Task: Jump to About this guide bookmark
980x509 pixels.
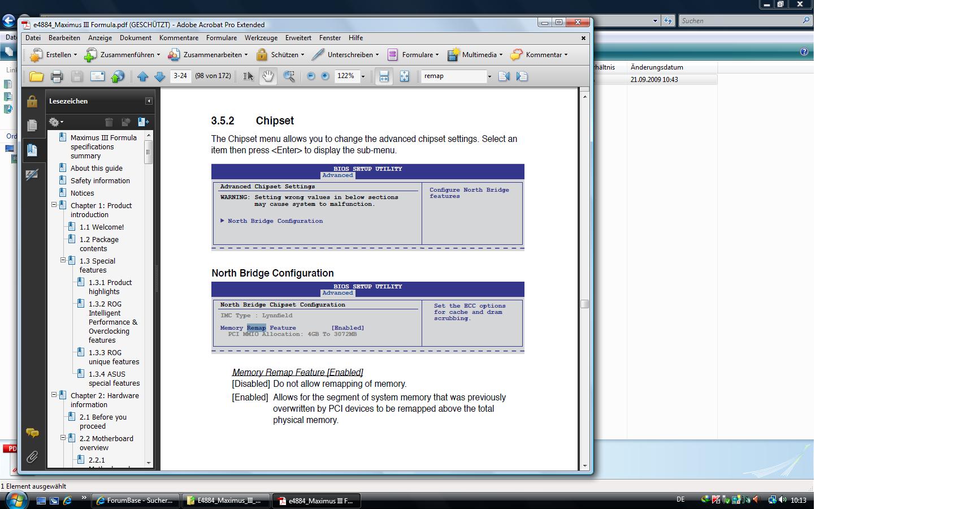Action: (97, 169)
